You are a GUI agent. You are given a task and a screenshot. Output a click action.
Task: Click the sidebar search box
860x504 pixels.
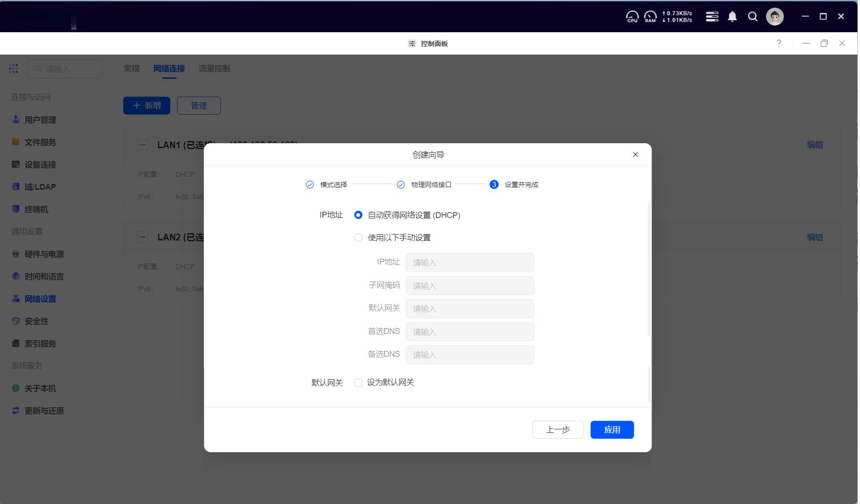(x=64, y=68)
